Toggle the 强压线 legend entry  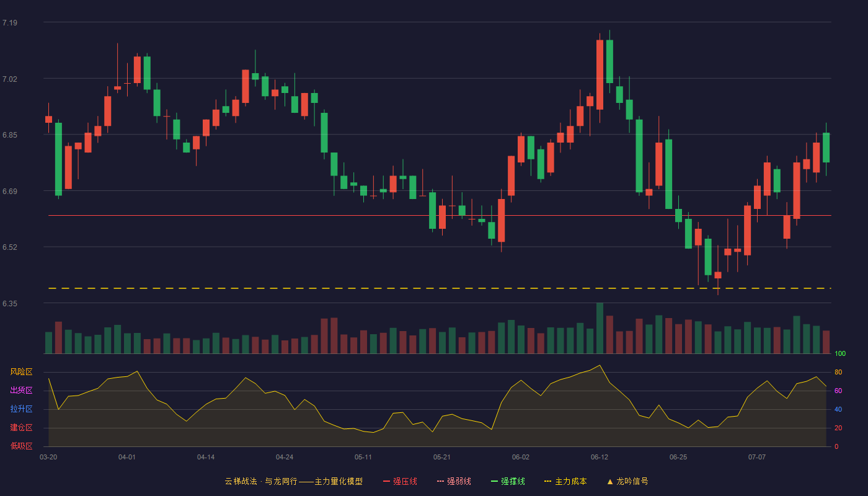point(400,481)
